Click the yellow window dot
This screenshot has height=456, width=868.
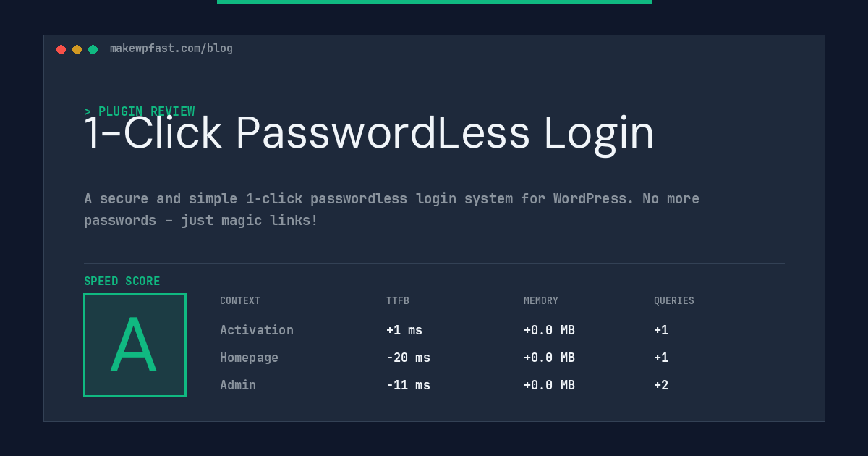[x=77, y=49]
